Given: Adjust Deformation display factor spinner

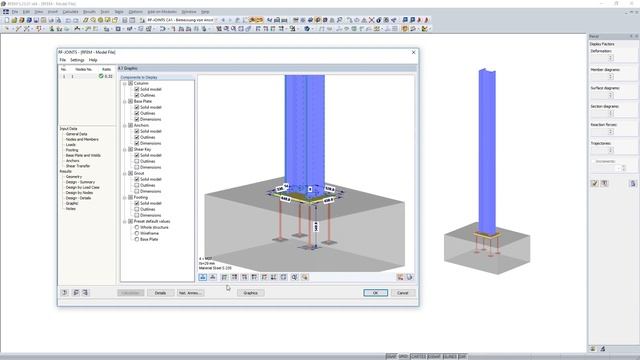Looking at the screenshot, I should tap(611, 58).
